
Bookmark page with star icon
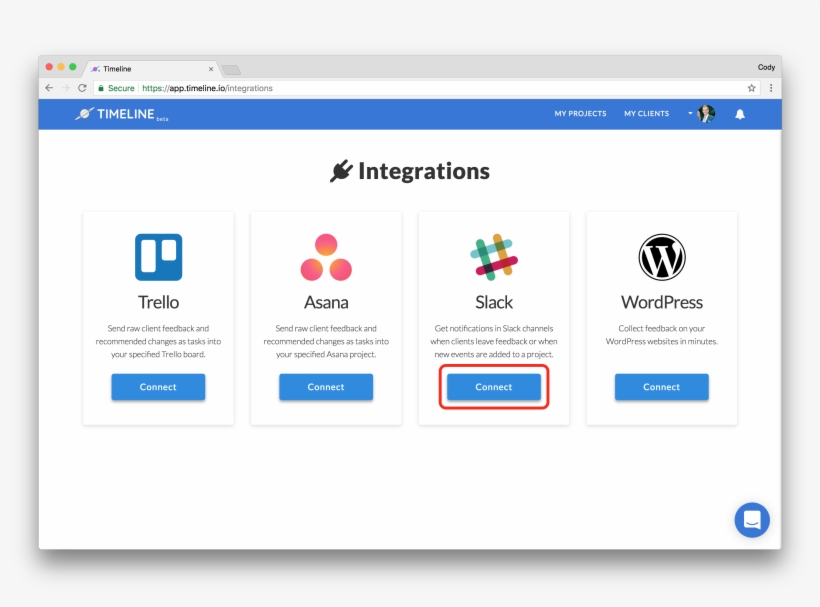751,88
